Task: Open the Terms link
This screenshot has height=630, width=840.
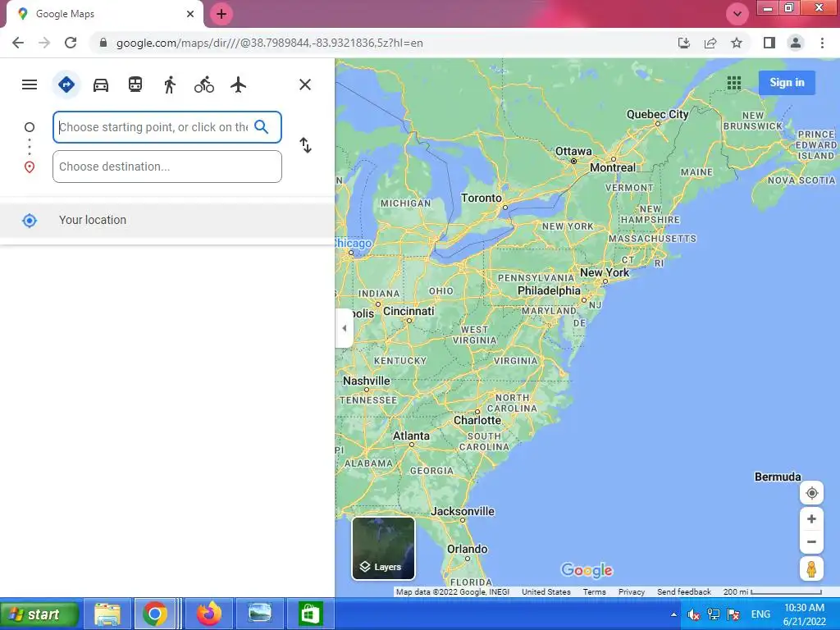Action: pyautogui.click(x=594, y=592)
